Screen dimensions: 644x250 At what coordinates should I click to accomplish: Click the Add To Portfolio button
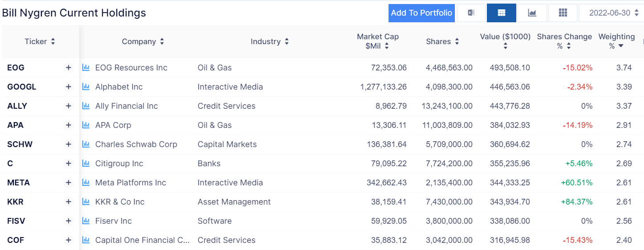coord(421,13)
